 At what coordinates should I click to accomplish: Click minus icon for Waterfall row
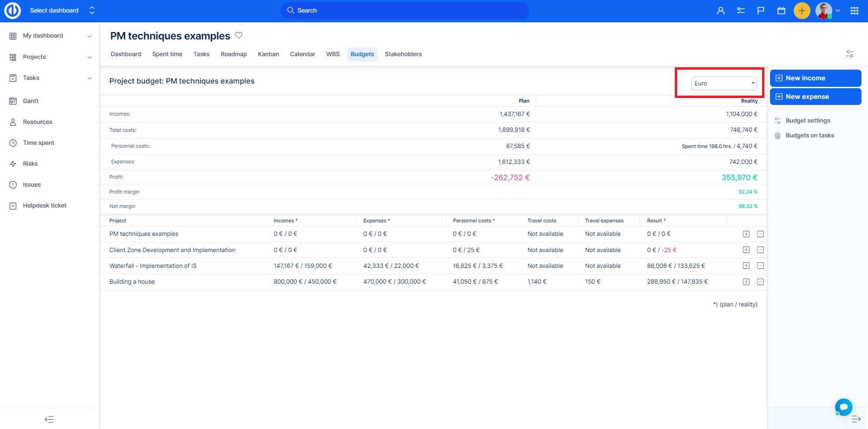tap(760, 266)
